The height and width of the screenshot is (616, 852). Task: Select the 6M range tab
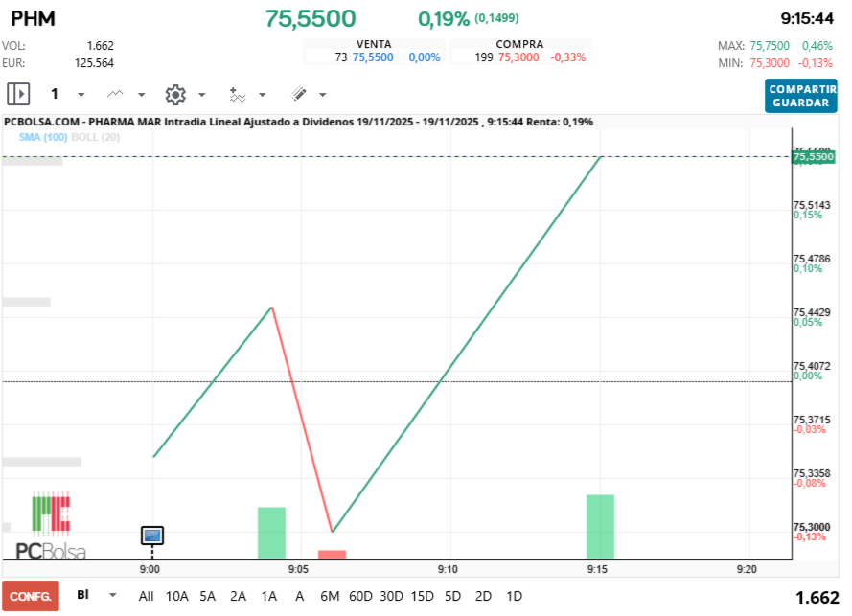click(x=330, y=596)
